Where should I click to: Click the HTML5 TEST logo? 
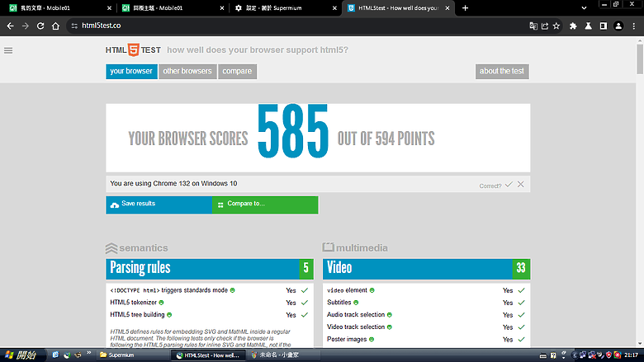133,50
